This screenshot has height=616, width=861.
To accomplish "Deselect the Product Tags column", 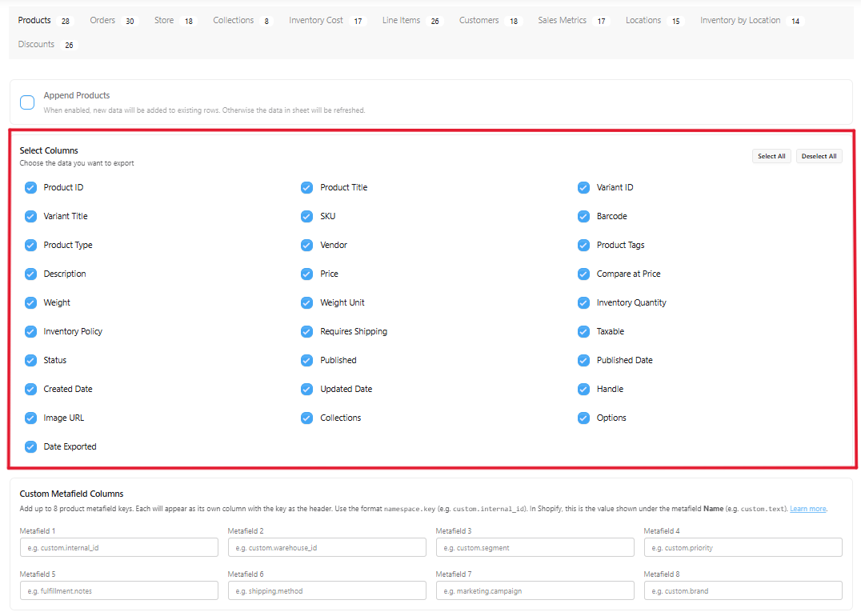I will tap(583, 245).
